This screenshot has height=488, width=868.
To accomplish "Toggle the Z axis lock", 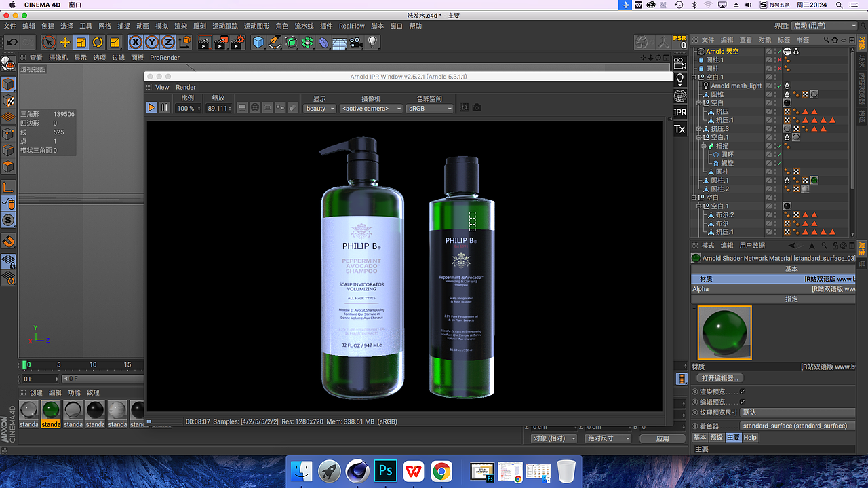I will click(168, 42).
